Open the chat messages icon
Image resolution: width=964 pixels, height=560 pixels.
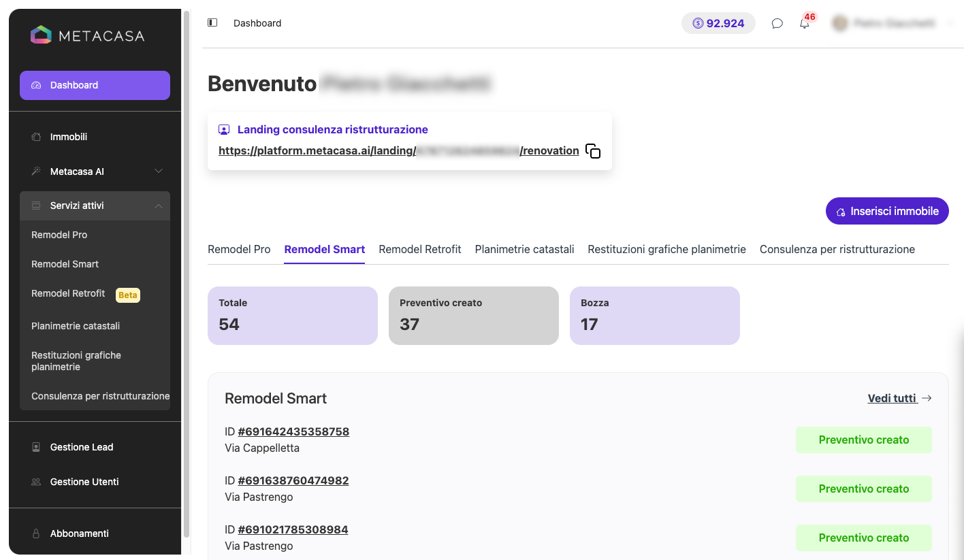777,23
